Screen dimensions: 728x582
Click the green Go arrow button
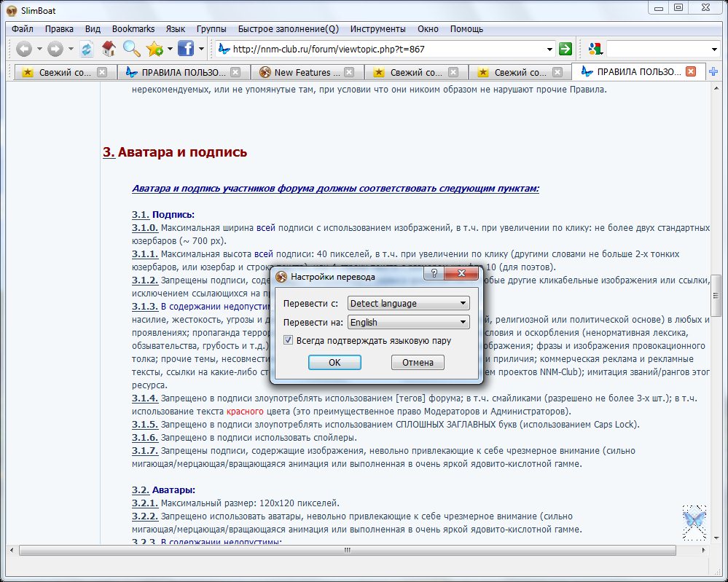565,49
